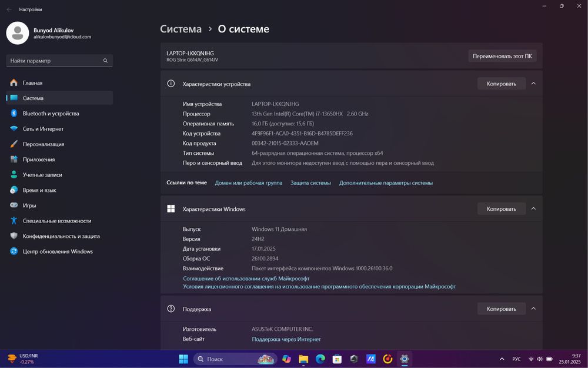Click Система in the breadcrumb
This screenshot has width=588, height=368.
[181, 29]
